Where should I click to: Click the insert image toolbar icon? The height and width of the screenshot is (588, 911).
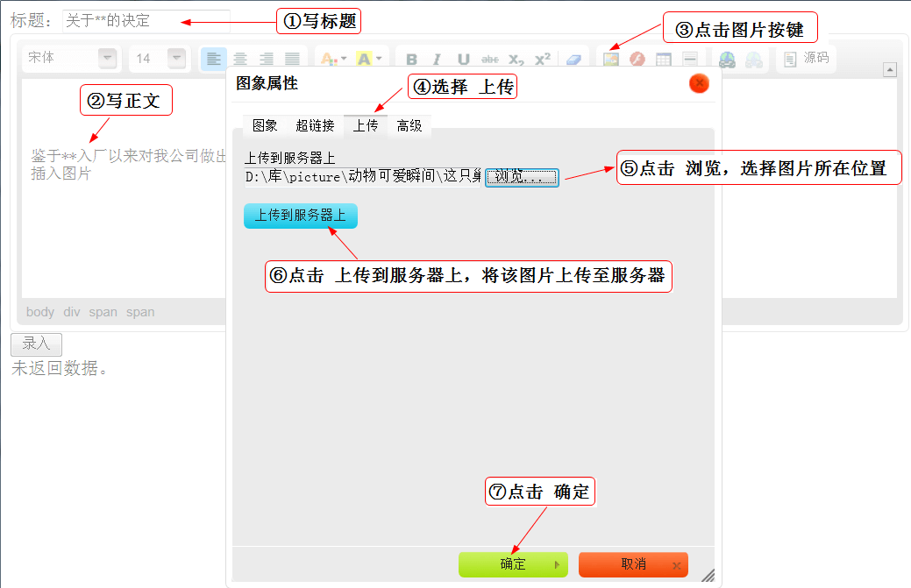click(611, 59)
